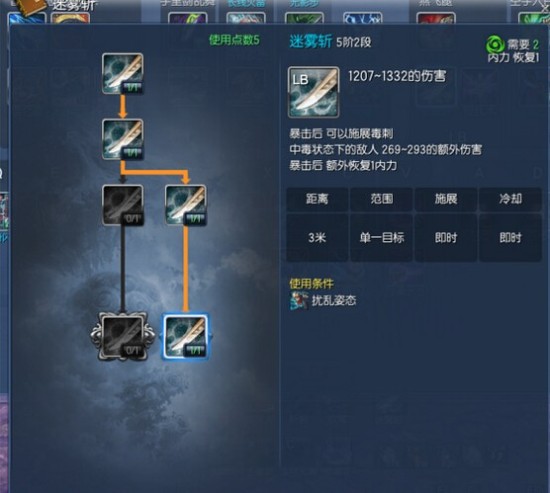Viewport: 550px width, 493px height.
Task: Select the active third-tier node on right branch
Action: (x=186, y=205)
